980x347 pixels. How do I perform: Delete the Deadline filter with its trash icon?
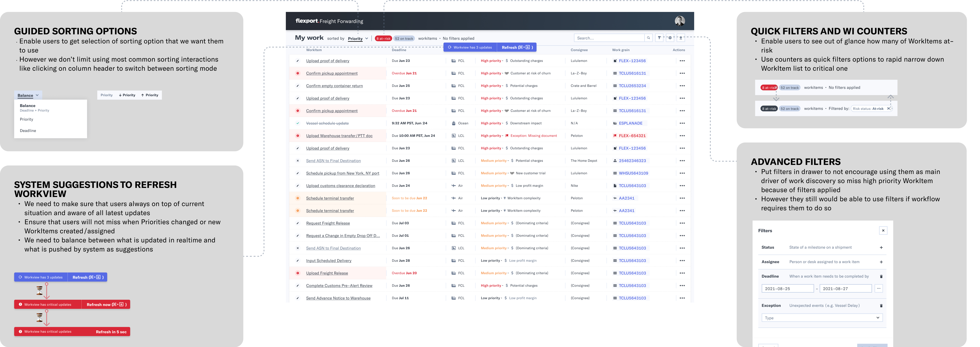881,276
